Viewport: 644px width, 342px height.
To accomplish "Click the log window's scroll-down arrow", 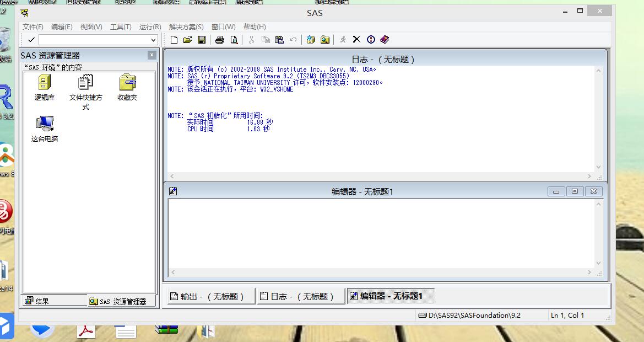I will coord(599,167).
